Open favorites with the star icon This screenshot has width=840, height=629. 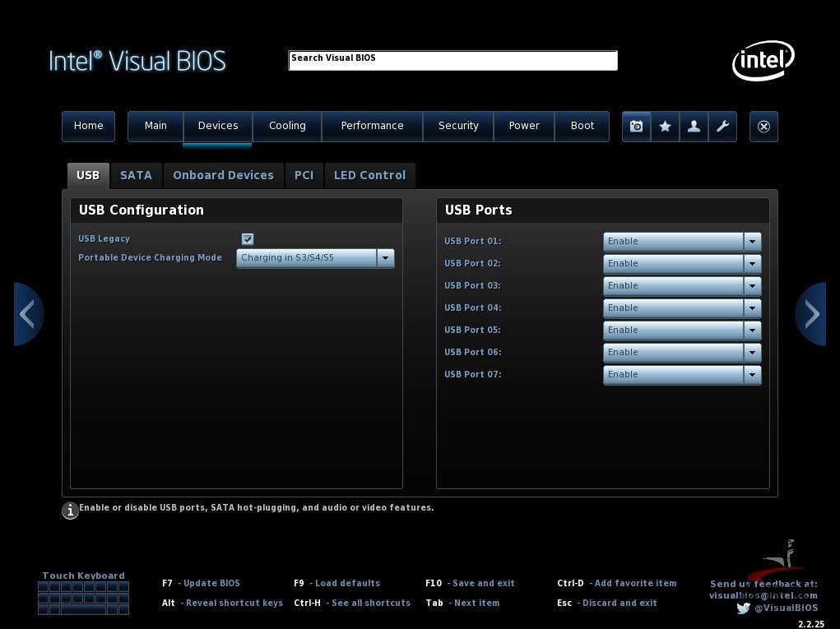[x=665, y=127]
